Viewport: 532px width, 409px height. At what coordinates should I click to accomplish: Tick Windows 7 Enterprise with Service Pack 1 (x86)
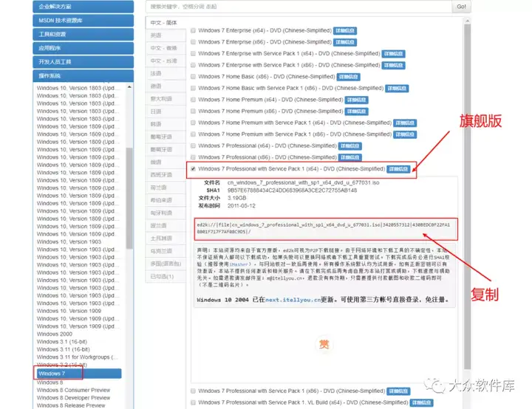point(193,65)
